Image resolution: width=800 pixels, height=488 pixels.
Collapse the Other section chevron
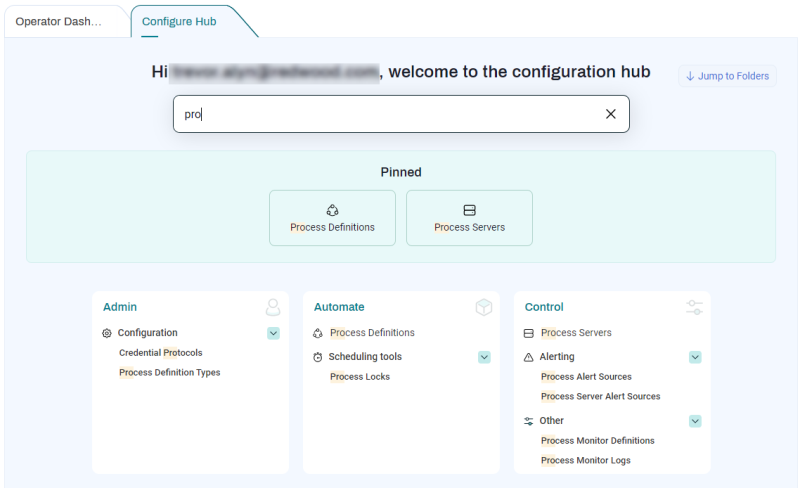click(695, 421)
